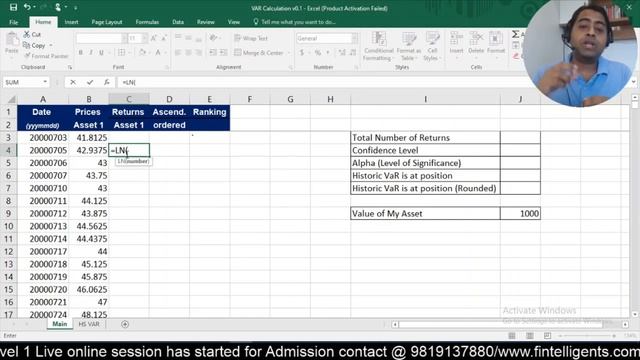
Task: Open the Copy options dropdown arrow
Action: click(51, 45)
